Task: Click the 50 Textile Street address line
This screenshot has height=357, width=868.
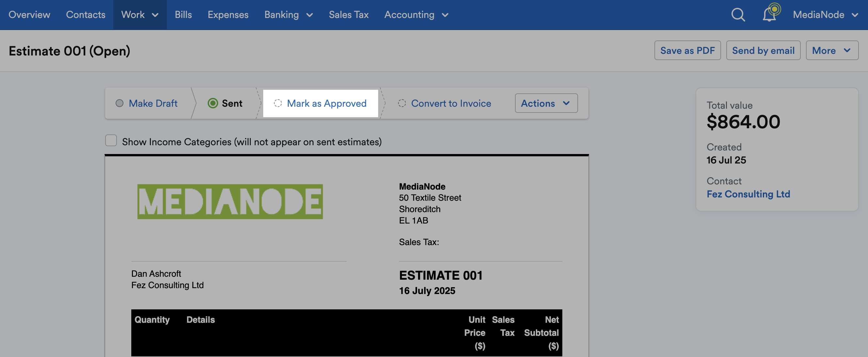Action: point(430,198)
